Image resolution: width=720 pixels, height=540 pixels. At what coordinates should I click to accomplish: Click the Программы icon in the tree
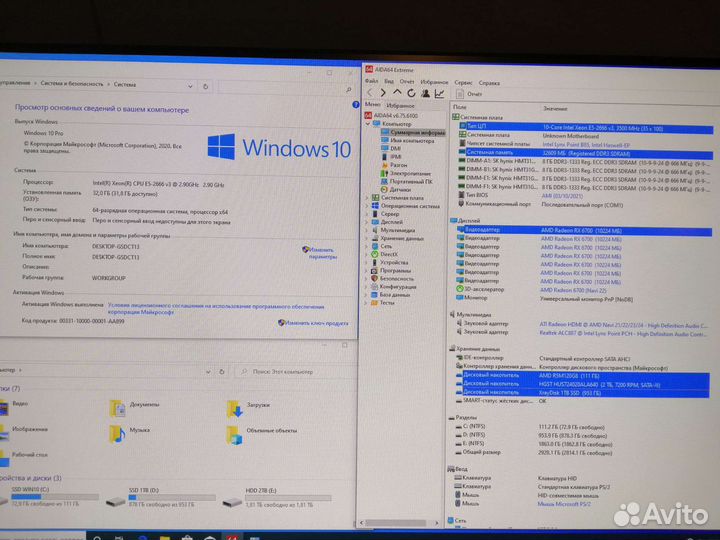[x=375, y=271]
